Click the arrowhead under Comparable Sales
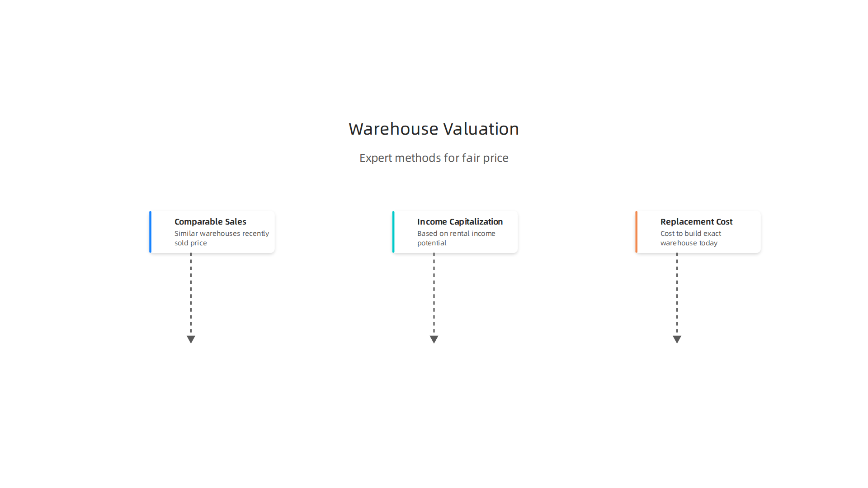This screenshot has height=488, width=868. click(x=191, y=339)
